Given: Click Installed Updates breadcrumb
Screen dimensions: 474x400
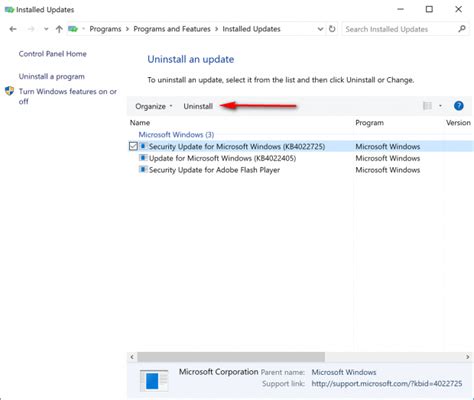Looking at the screenshot, I should [x=251, y=29].
